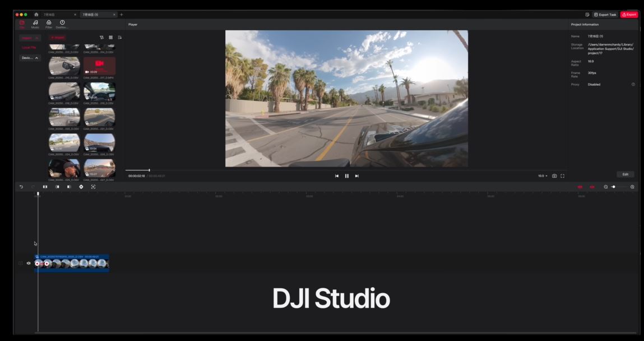Split clip at playhead

click(x=45, y=187)
